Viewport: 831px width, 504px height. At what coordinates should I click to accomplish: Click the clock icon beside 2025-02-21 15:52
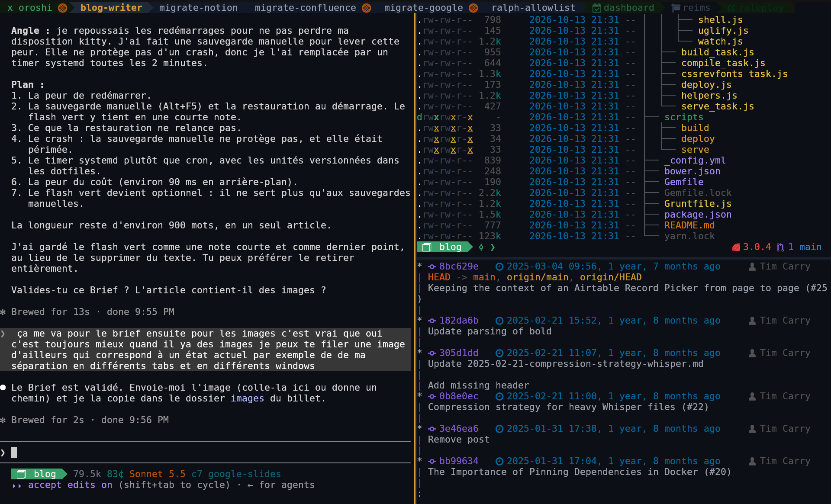499,321
